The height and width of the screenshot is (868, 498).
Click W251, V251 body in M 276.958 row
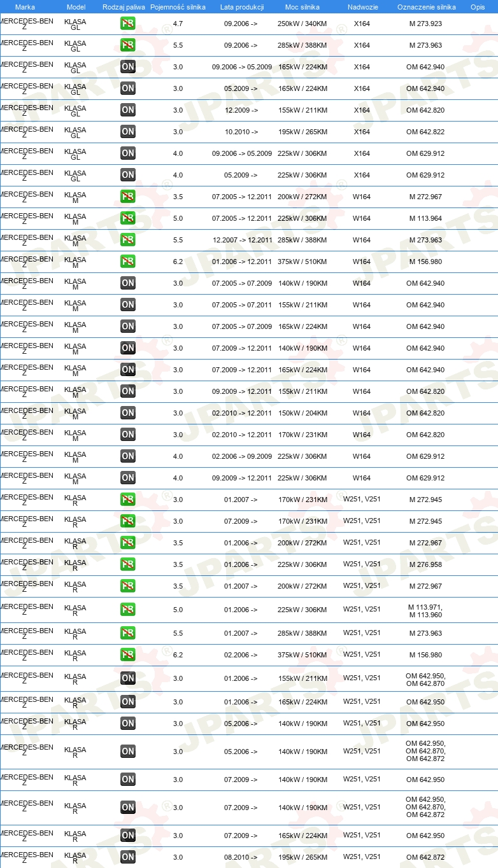coord(362,564)
